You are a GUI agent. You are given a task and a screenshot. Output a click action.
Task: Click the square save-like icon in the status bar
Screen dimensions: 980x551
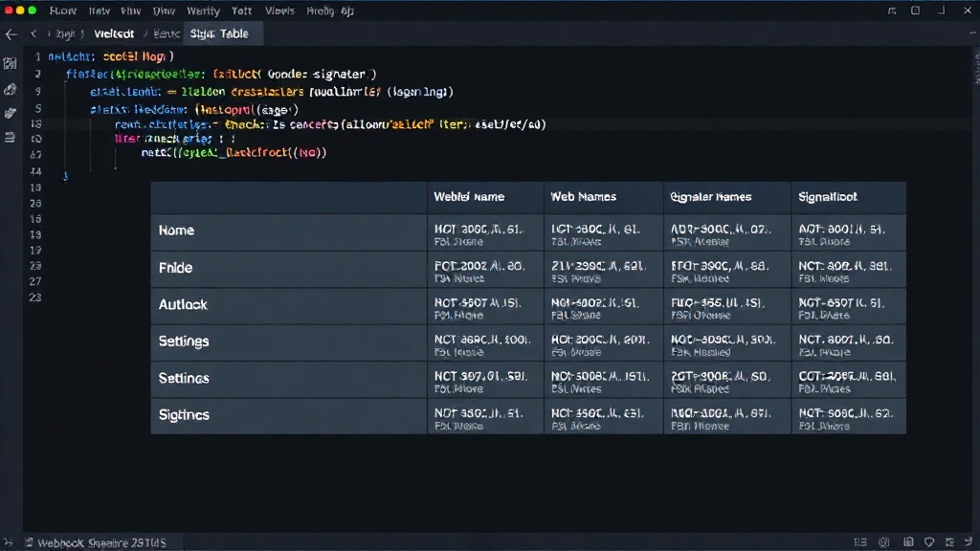(908, 542)
